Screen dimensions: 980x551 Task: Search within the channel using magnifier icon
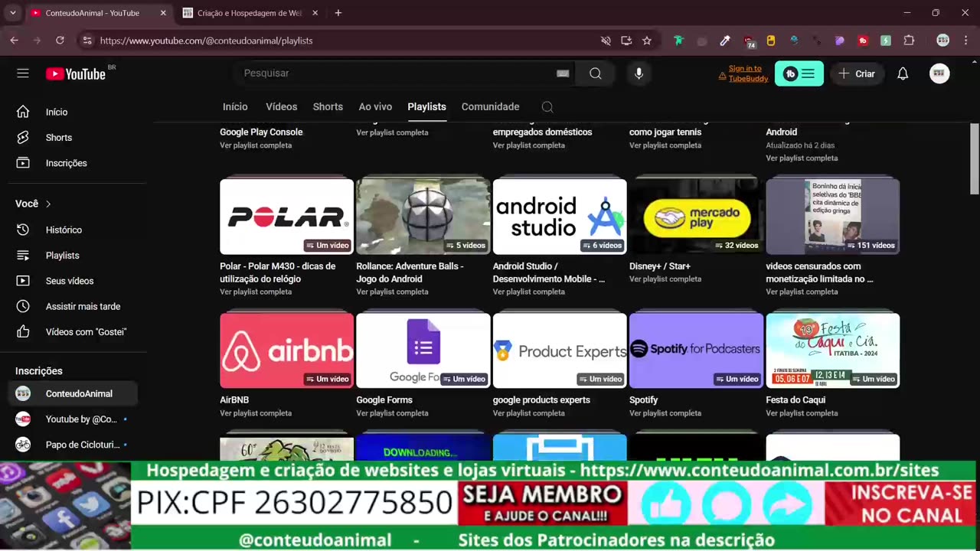pos(547,107)
